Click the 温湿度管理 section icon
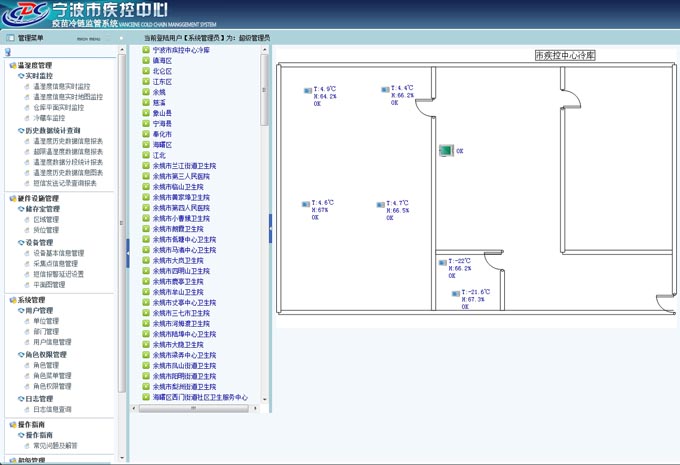680x465 pixels. [x=13, y=66]
